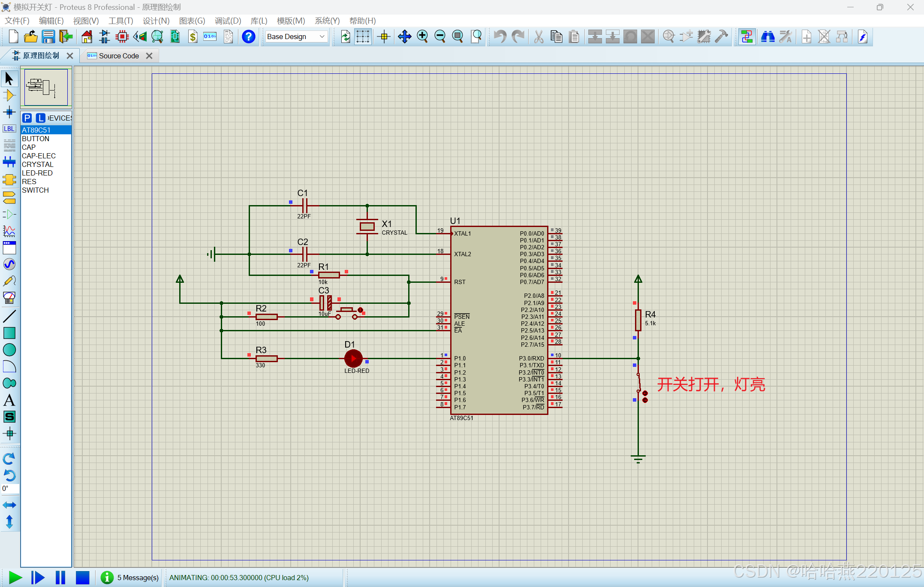
Task: Switch to the Source Code tab
Action: click(x=118, y=56)
